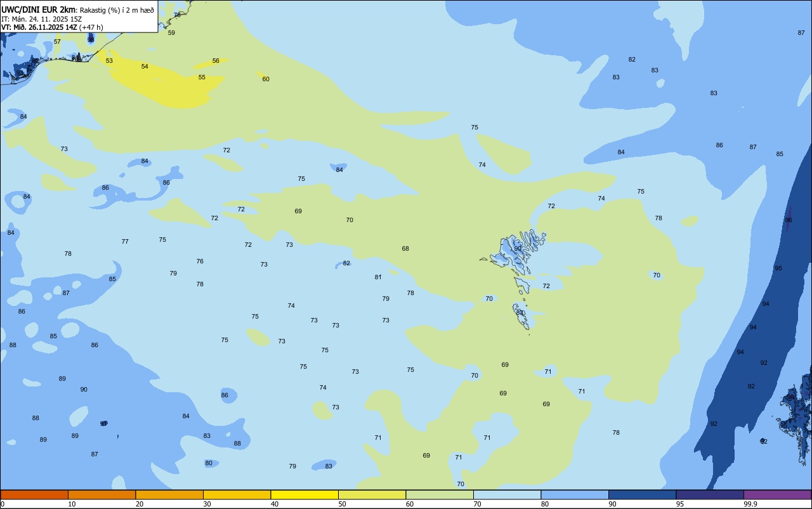Click the legend tick label '30'
This screenshot has height=509, width=812.
pos(207,504)
